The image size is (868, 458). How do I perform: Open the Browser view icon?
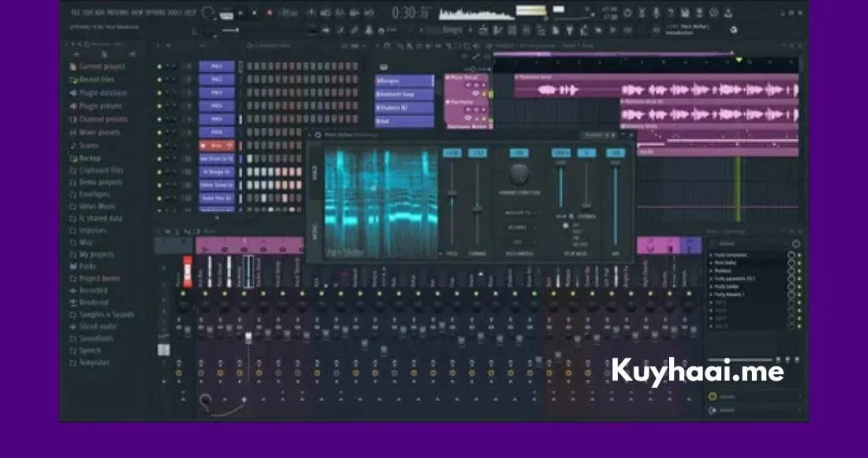click(x=541, y=31)
